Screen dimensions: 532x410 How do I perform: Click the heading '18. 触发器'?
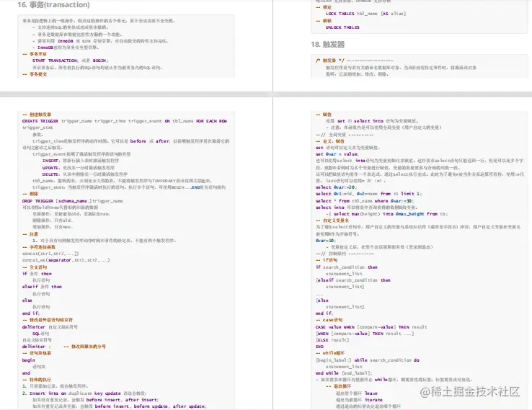pos(327,45)
